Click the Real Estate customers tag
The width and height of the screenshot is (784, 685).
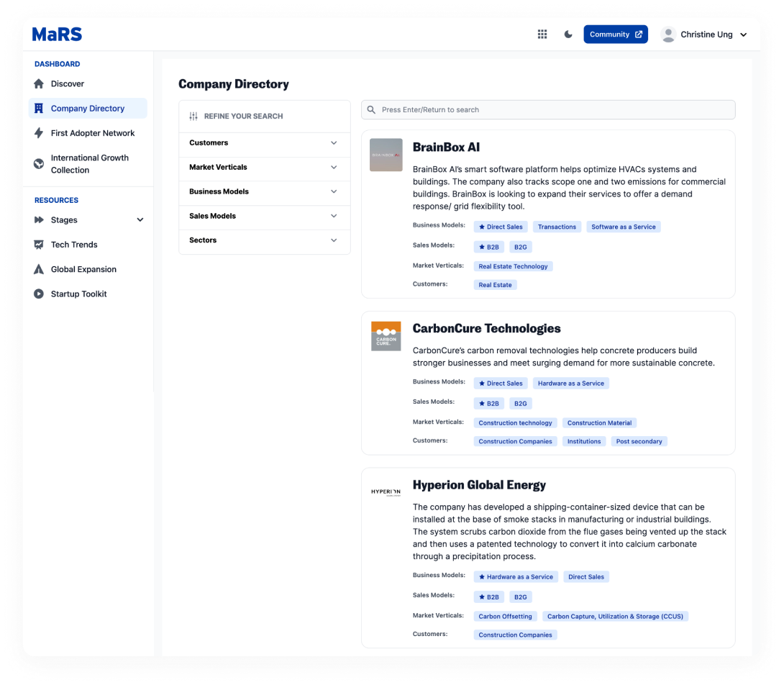[495, 285]
